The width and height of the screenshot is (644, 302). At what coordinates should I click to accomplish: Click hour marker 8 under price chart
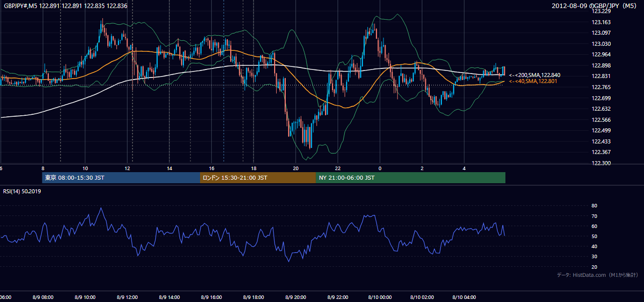click(x=43, y=168)
